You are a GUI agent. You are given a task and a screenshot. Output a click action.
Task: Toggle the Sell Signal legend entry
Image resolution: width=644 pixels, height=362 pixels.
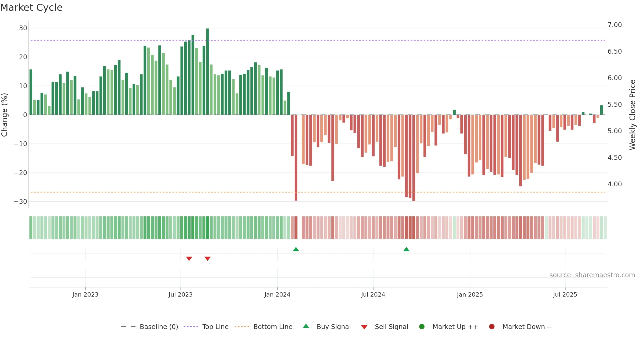(x=385, y=327)
